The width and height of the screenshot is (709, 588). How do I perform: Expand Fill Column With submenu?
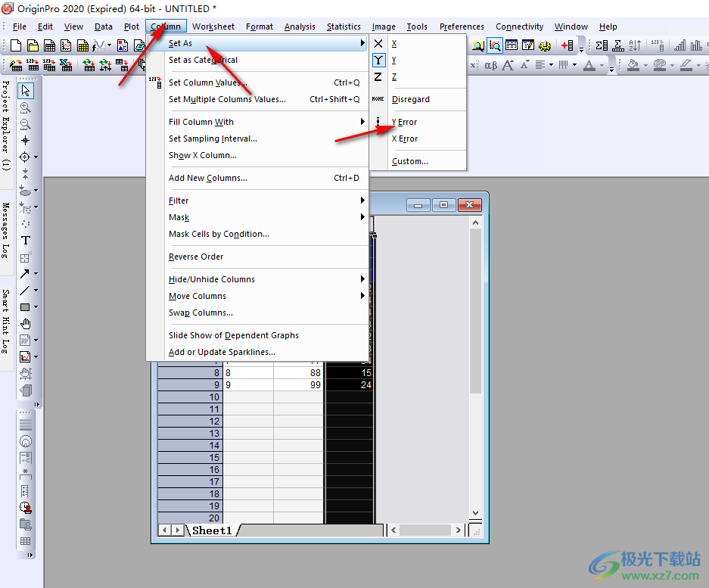click(257, 122)
